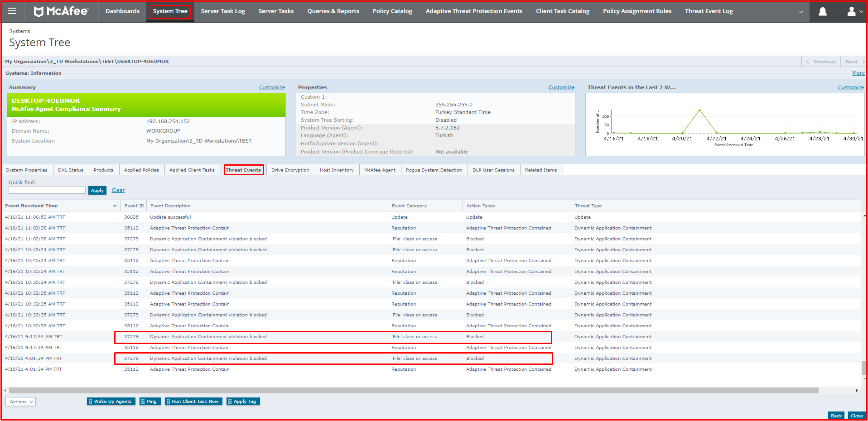Click the Apply Tag button
The height and width of the screenshot is (421, 868).
click(243, 401)
